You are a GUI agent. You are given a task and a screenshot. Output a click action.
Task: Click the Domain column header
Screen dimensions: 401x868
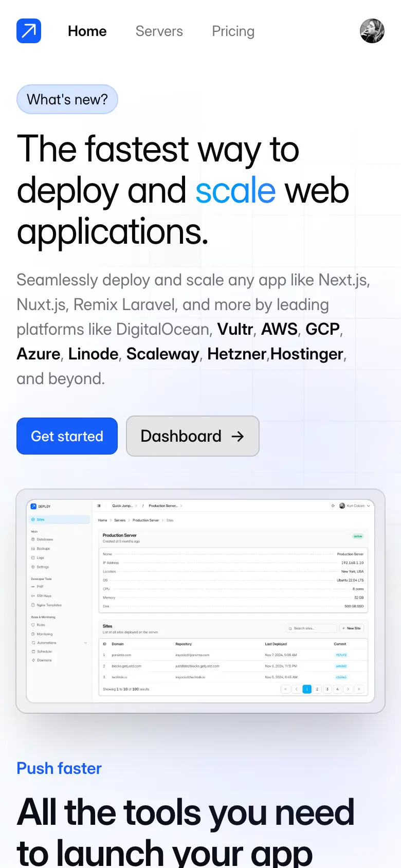click(x=118, y=644)
